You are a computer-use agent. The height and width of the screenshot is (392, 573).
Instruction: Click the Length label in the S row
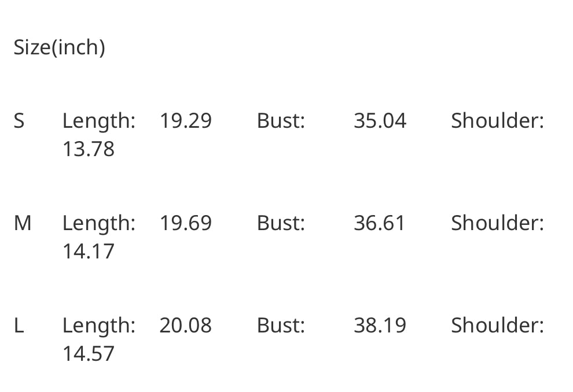(x=98, y=121)
